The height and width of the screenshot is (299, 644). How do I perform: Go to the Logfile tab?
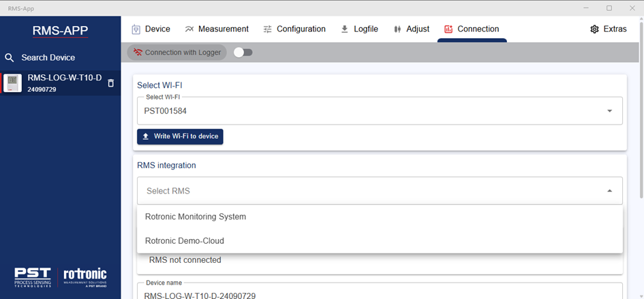tap(359, 29)
